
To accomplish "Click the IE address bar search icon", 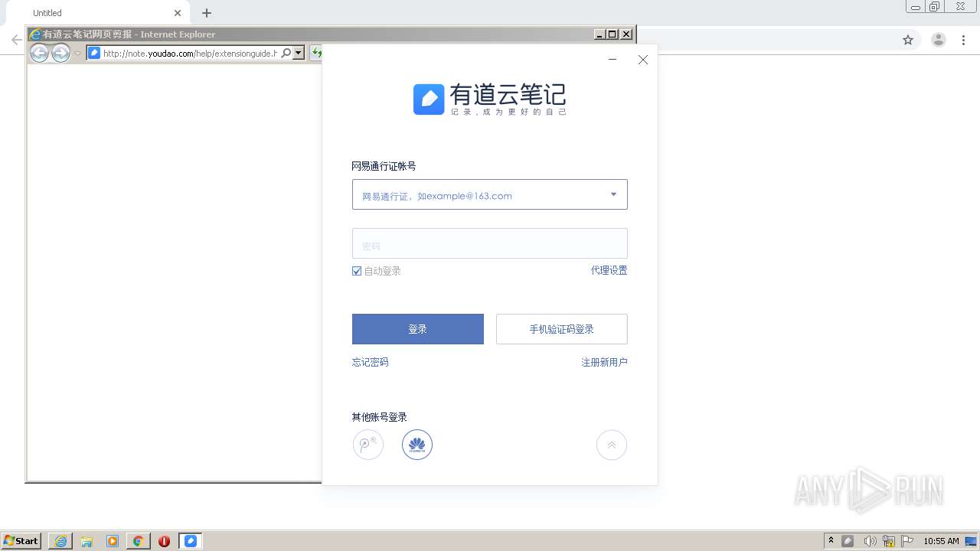I will [286, 54].
